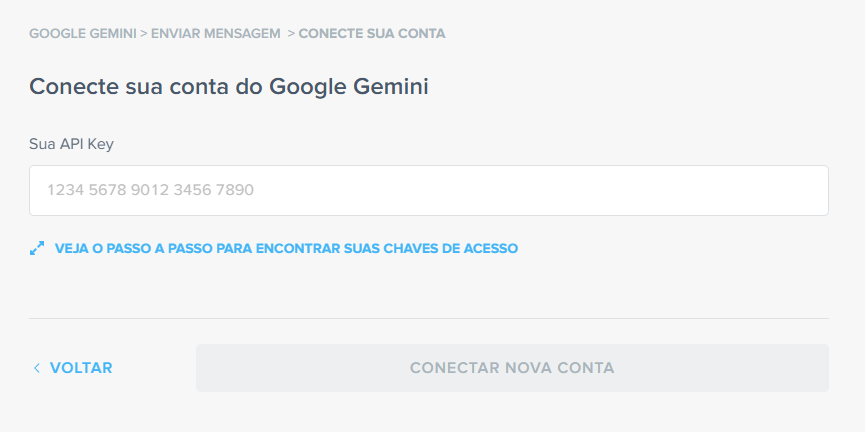Screen dimensions: 865x432
Task: Click the back chevron icon beside Voltar
Action: tap(37, 368)
